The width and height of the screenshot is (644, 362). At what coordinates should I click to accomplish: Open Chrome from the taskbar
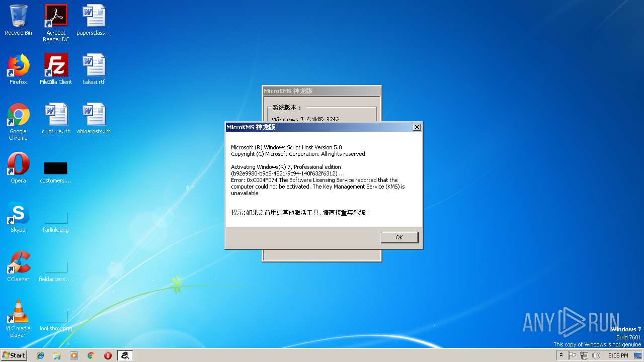tap(91, 355)
